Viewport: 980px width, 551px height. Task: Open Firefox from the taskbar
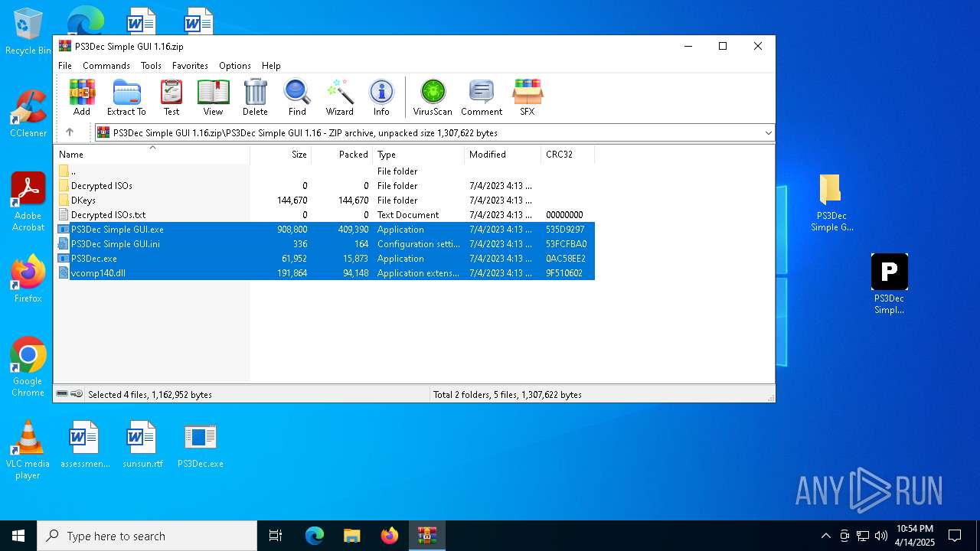(x=390, y=536)
